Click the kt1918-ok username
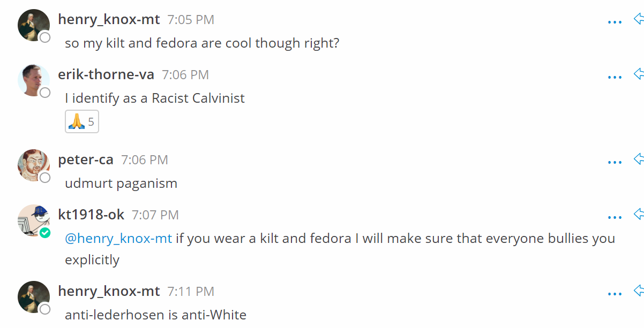The image size is (644, 328). pos(91,215)
